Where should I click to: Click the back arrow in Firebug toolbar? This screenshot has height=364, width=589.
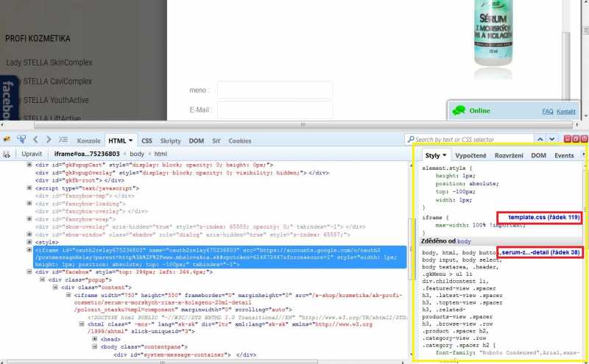[x=35, y=139]
